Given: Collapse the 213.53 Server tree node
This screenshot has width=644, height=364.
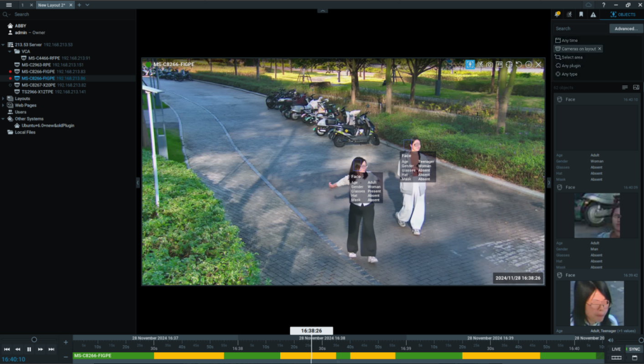Looking at the screenshot, I should pyautogui.click(x=3, y=45).
